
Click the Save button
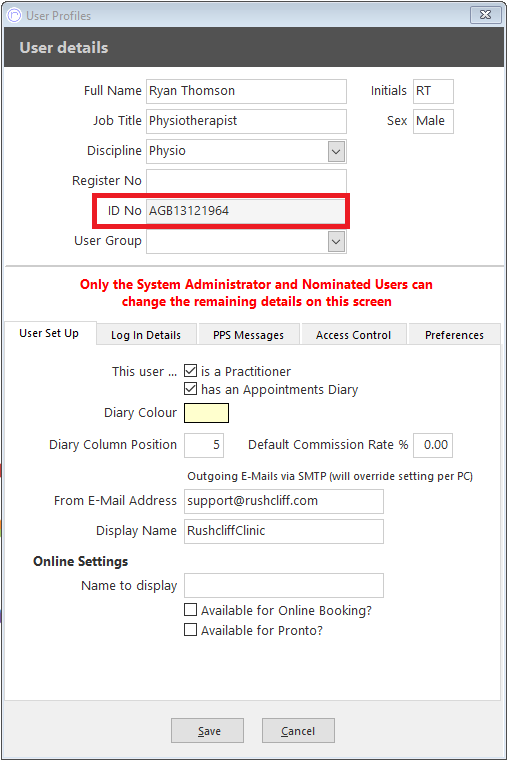[207, 730]
